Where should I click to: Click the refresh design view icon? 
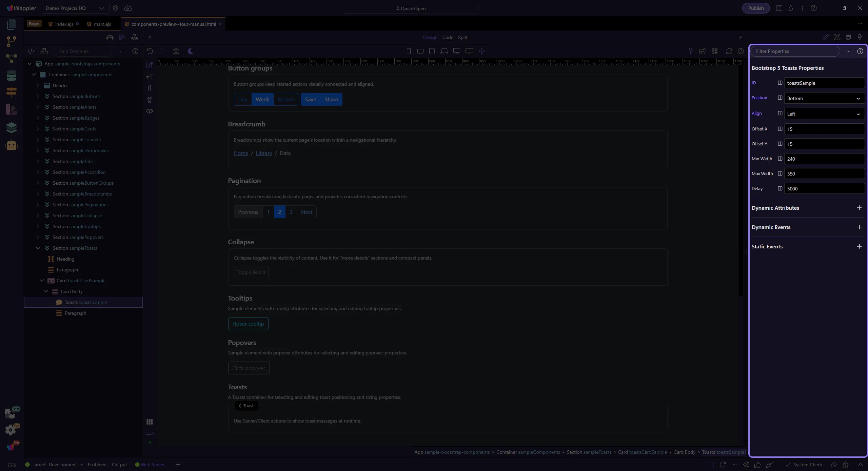point(729,51)
